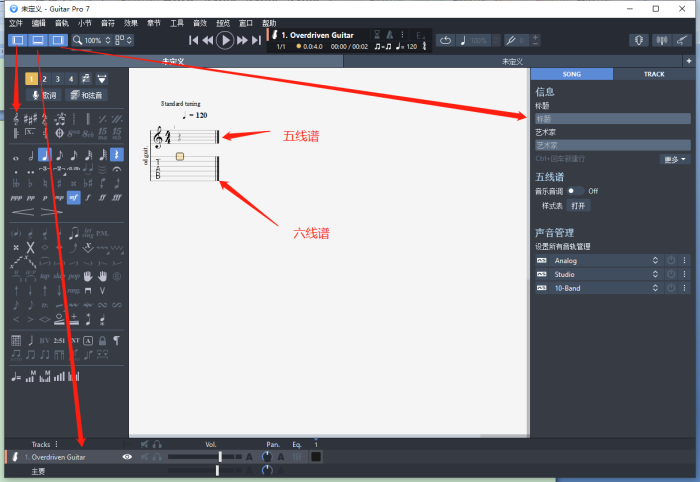
Task: Click the lock icon in palette
Action: tap(102, 341)
